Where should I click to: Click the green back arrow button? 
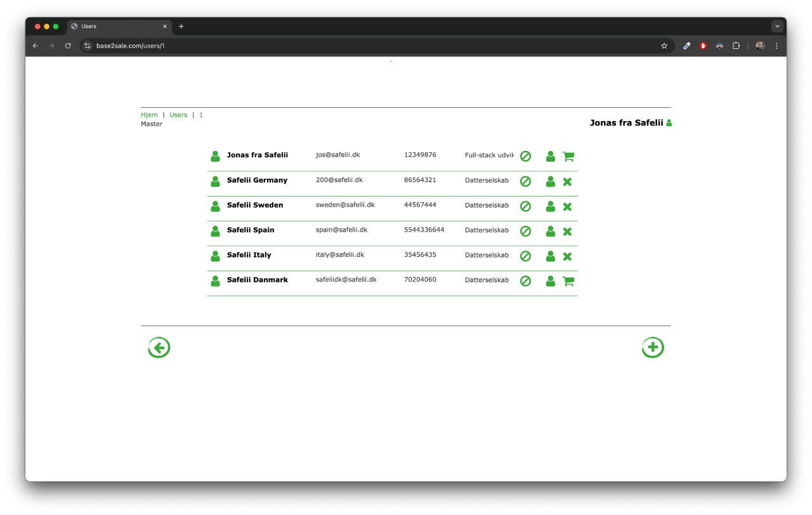(159, 348)
